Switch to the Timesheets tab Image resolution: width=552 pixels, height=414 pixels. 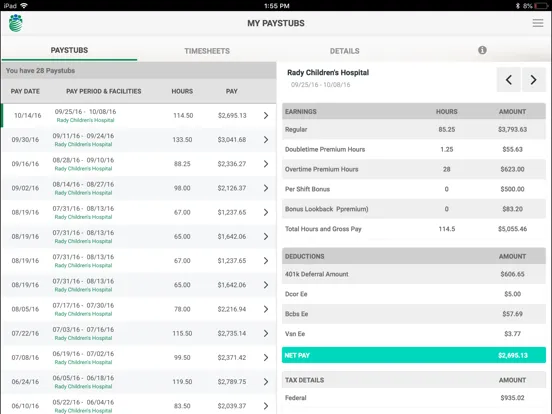tap(207, 51)
